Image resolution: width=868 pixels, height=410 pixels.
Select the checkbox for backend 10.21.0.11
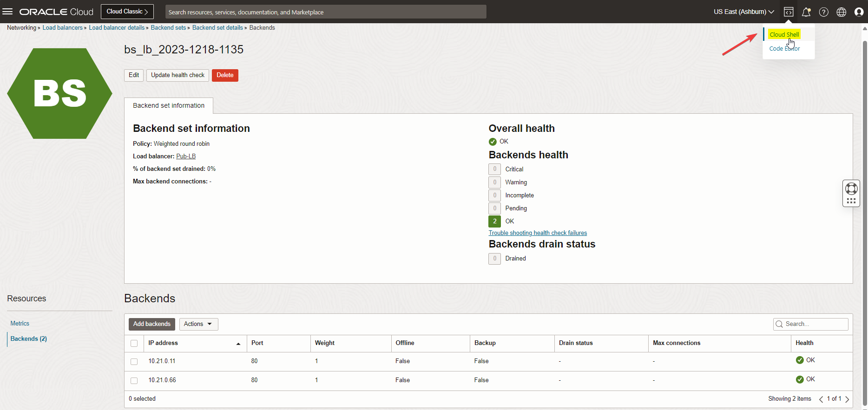134,362
